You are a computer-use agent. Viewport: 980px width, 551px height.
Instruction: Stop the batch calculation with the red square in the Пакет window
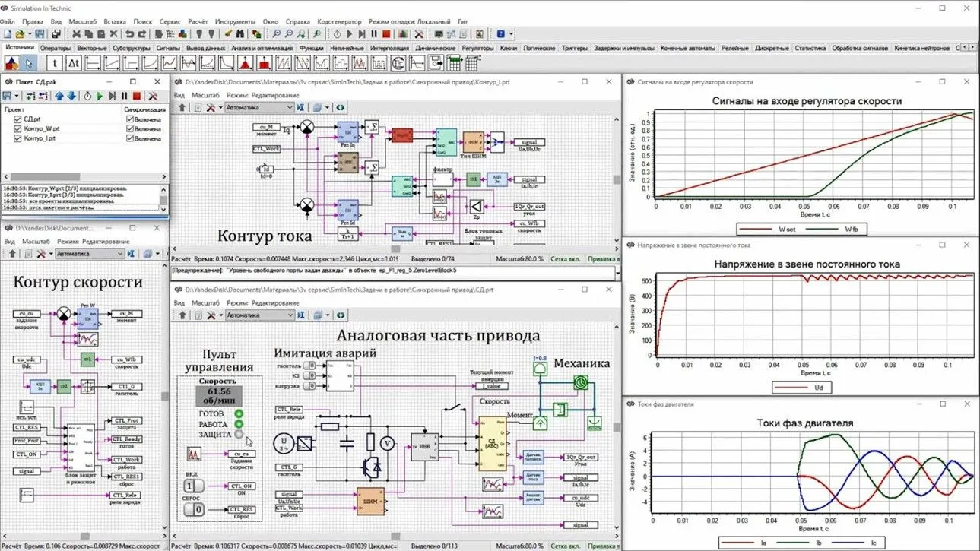pyautogui.click(x=137, y=96)
